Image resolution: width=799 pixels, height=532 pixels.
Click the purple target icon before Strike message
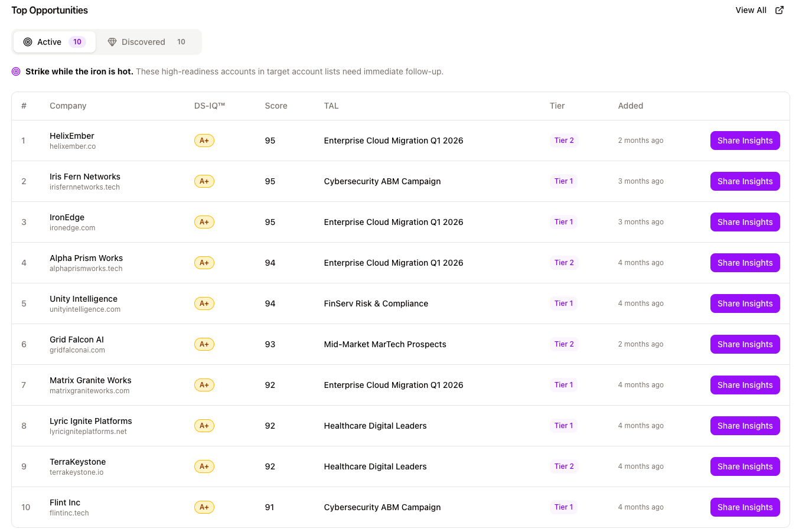point(16,71)
